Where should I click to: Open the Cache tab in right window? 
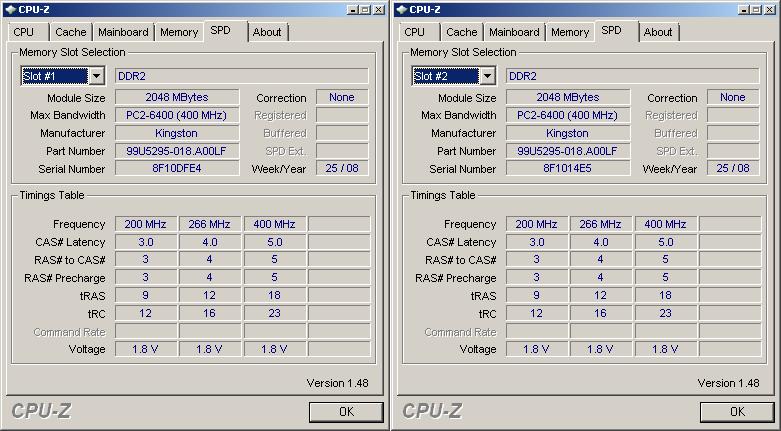pyautogui.click(x=462, y=32)
